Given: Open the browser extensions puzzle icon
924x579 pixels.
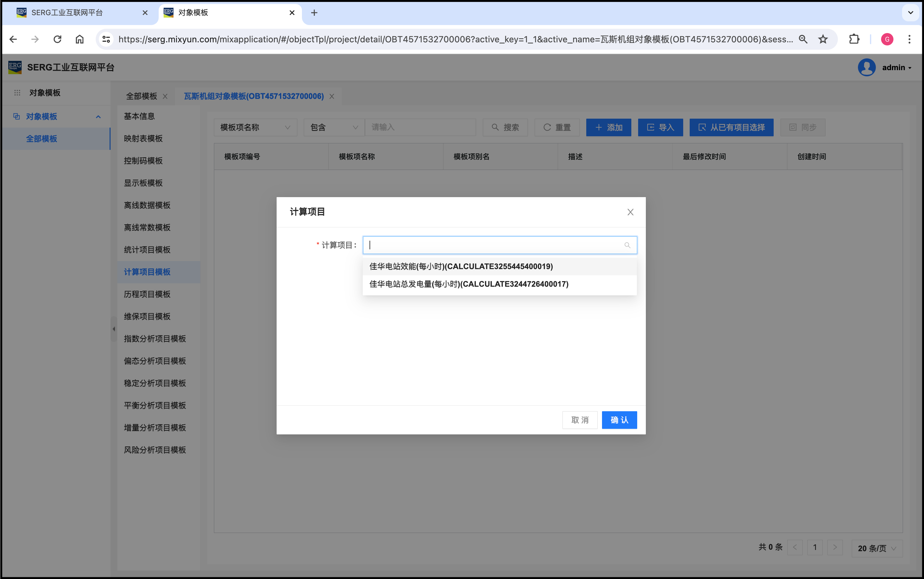Looking at the screenshot, I should (854, 39).
